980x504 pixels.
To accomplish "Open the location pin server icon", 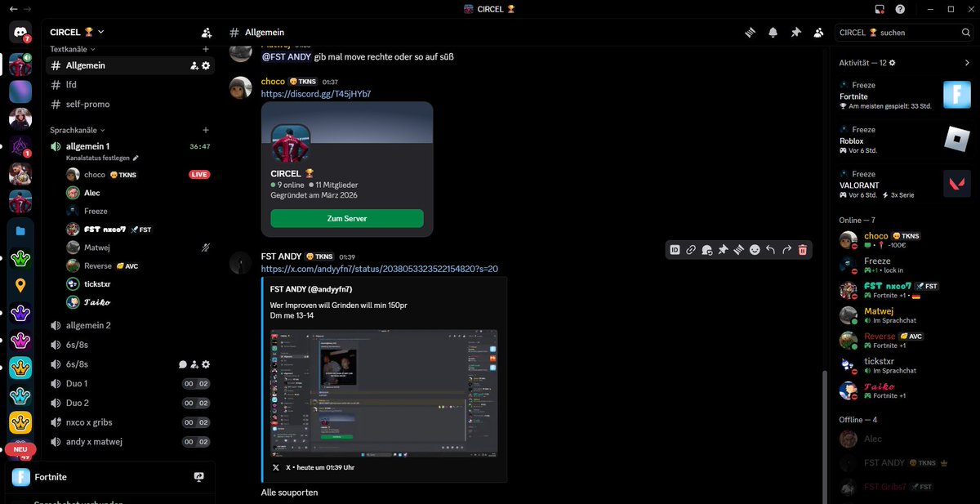I will pyautogui.click(x=20, y=285).
